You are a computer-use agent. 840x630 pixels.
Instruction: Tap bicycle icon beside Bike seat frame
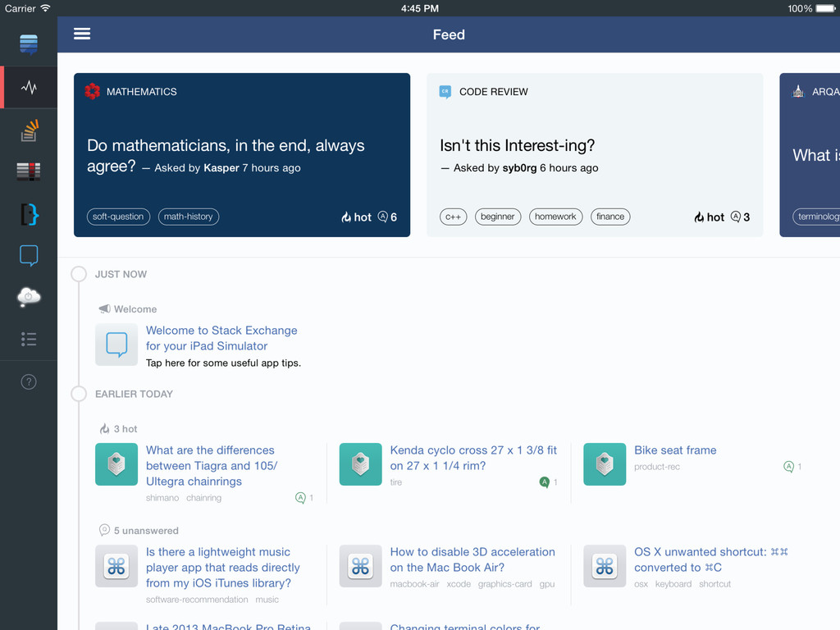tap(605, 464)
